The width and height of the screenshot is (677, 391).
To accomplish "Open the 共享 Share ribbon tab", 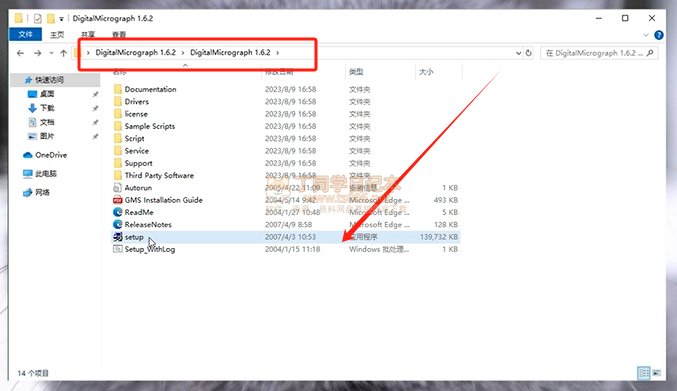I will point(88,35).
